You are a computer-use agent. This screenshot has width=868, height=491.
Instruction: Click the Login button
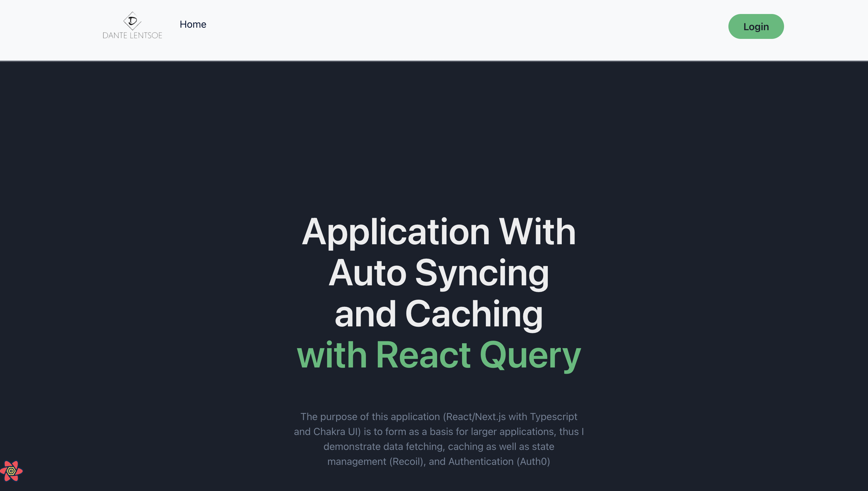(756, 26)
